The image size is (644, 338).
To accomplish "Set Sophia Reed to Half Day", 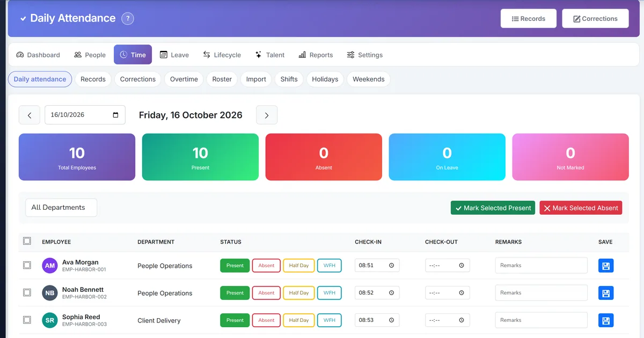I will (x=299, y=320).
